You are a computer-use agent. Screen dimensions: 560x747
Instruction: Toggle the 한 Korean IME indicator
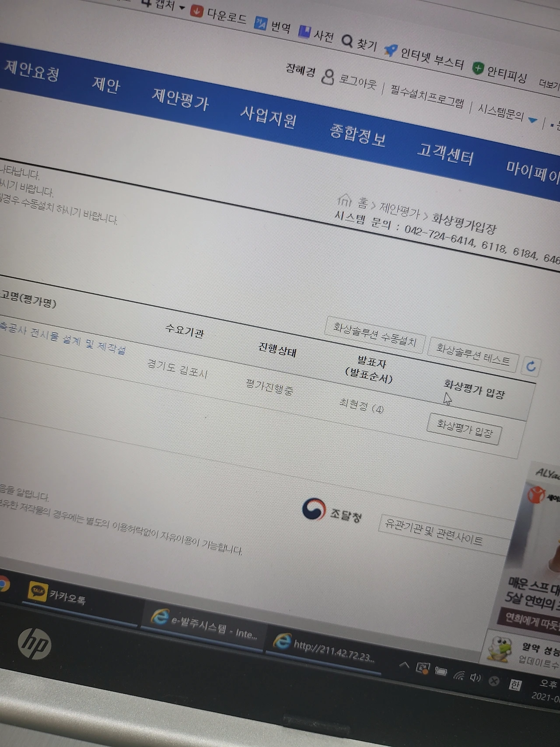[515, 684]
